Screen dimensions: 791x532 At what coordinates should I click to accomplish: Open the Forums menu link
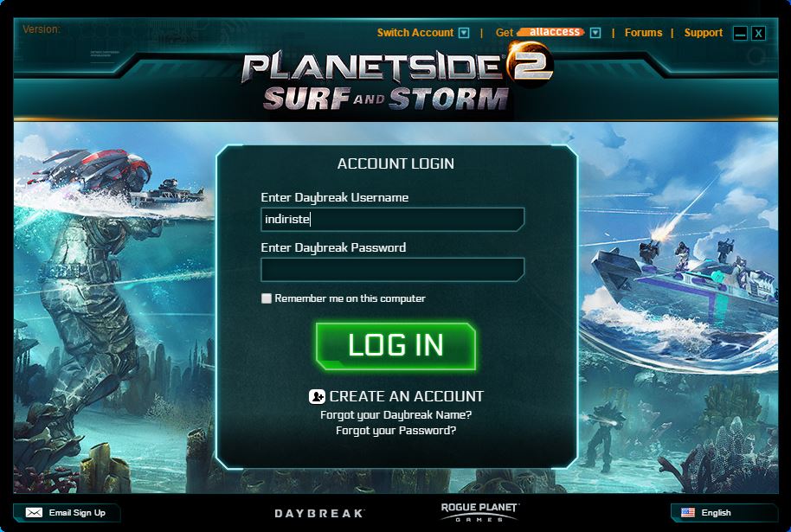(x=643, y=33)
